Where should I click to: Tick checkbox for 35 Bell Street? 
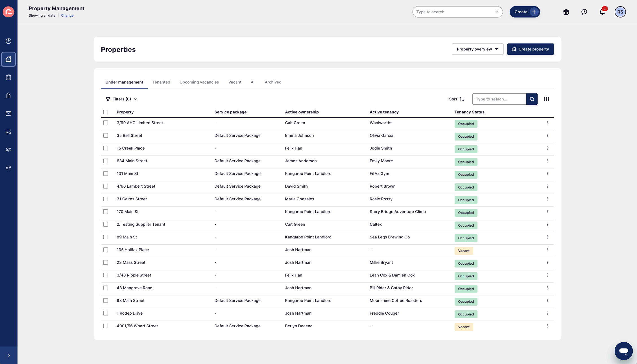pyautogui.click(x=106, y=135)
